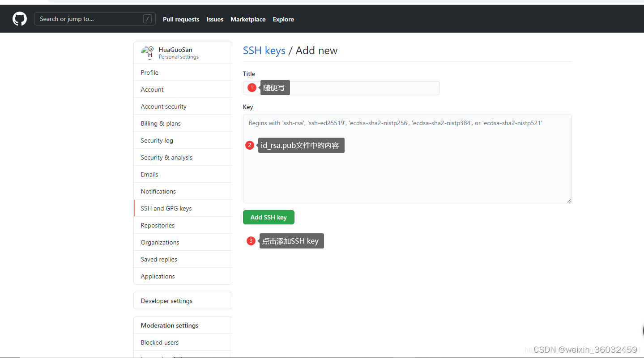644x358 pixels.
Task: Go to Notifications settings
Action: 183,191
